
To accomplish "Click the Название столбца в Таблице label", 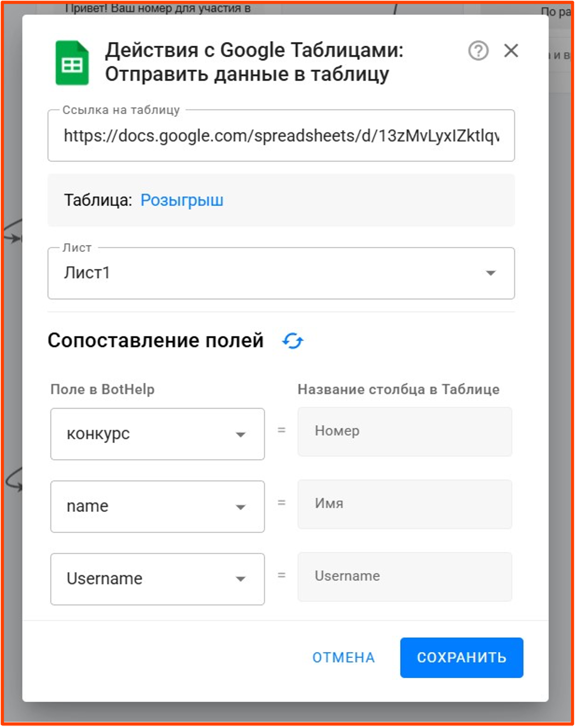I will (x=399, y=389).
